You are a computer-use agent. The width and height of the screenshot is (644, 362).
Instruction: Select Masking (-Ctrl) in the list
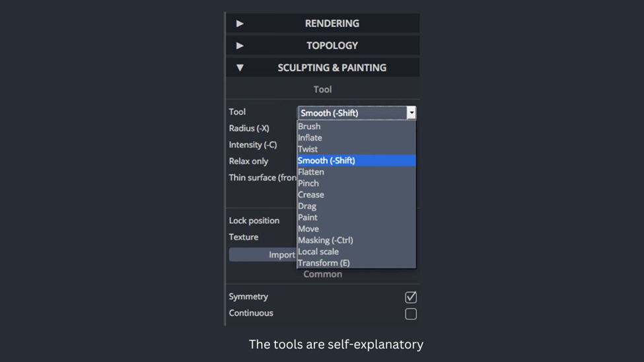click(x=357, y=240)
